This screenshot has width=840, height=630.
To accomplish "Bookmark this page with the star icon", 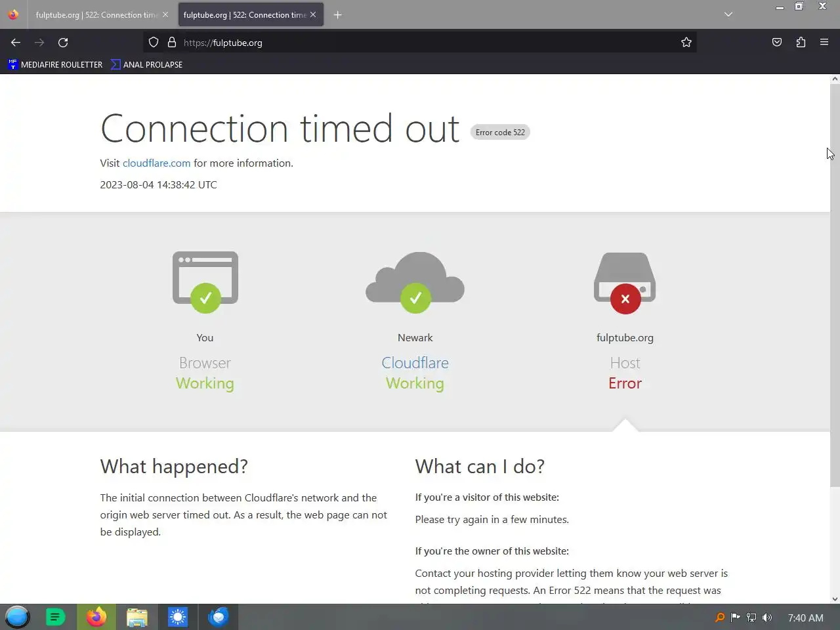I will [x=686, y=43].
